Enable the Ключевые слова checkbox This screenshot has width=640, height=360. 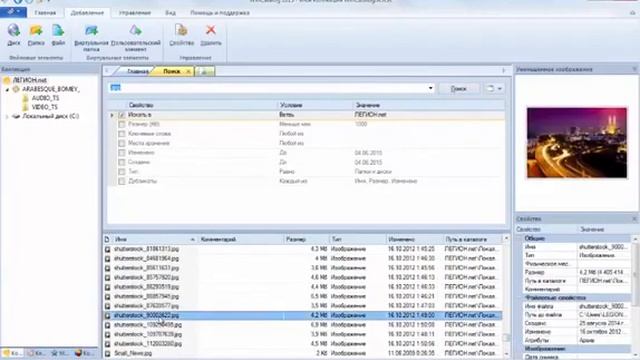122,134
